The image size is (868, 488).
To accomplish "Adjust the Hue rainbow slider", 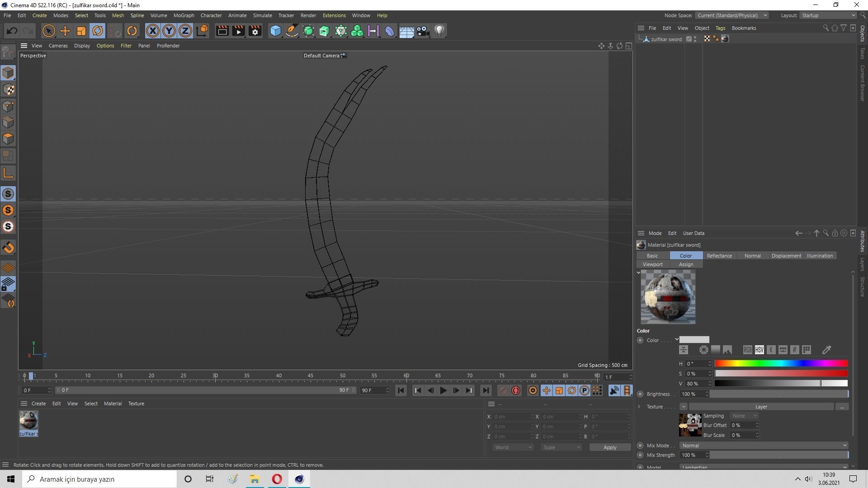I will 781,363.
